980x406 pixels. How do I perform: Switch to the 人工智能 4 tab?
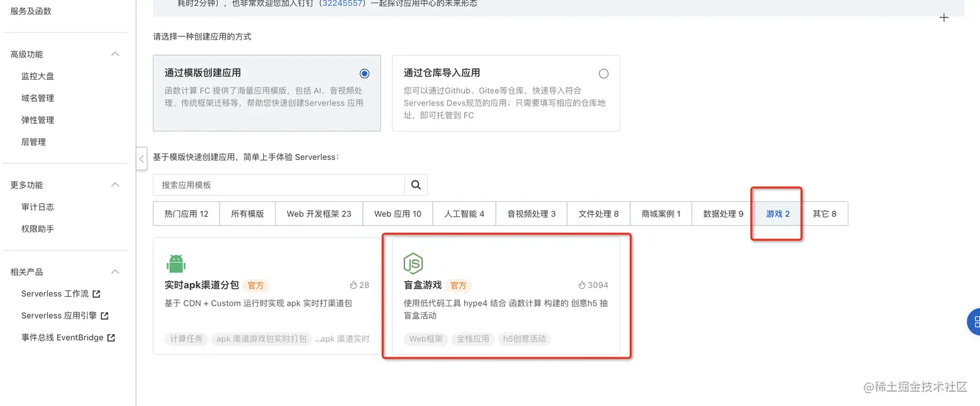pyautogui.click(x=464, y=214)
